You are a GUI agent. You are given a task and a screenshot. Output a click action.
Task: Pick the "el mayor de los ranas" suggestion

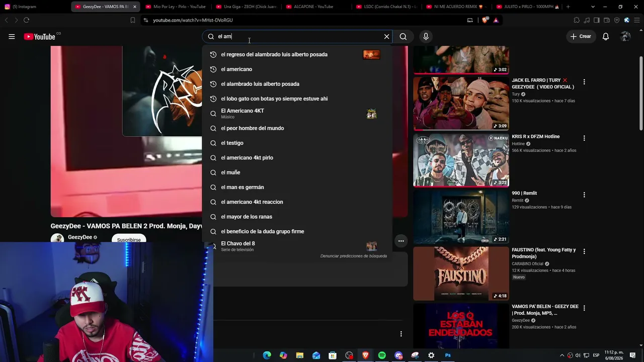tap(297, 217)
